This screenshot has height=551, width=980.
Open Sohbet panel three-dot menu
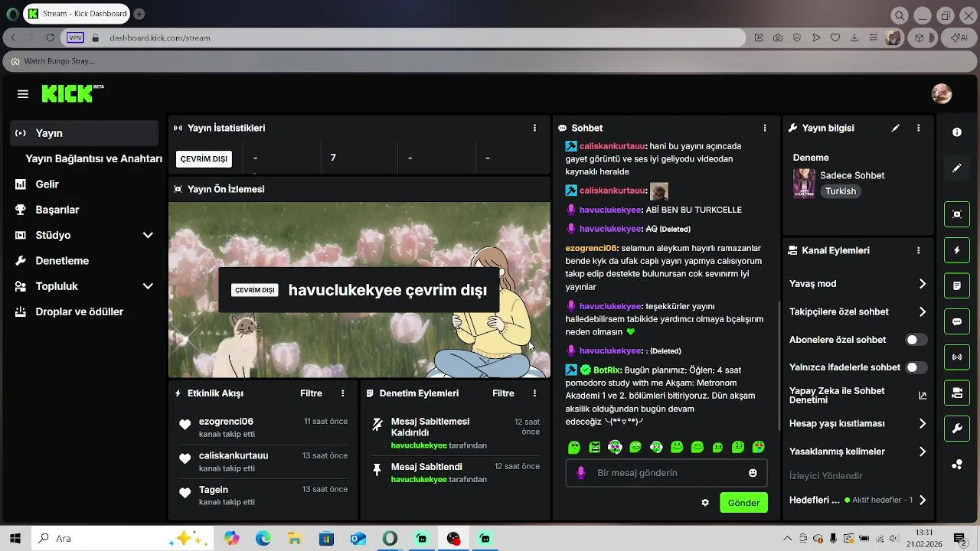point(764,128)
